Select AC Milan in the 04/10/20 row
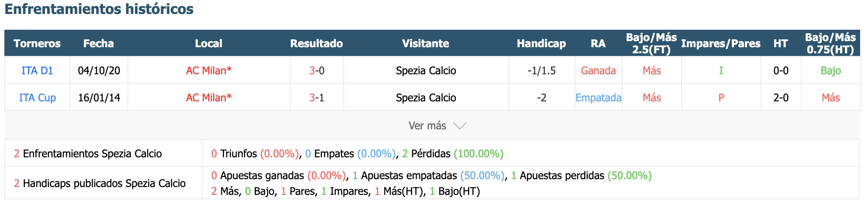This screenshot has width=868, height=208. [209, 70]
